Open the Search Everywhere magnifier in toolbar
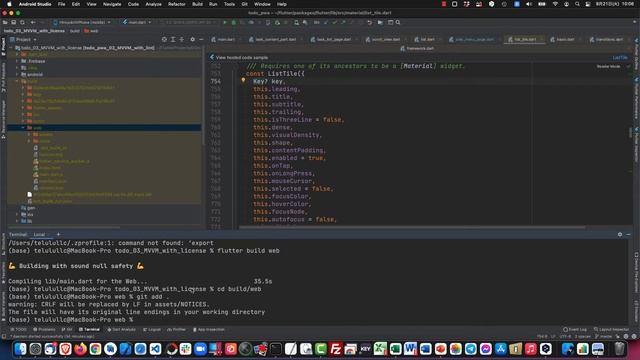The height and width of the screenshot is (360, 640). coord(398,22)
